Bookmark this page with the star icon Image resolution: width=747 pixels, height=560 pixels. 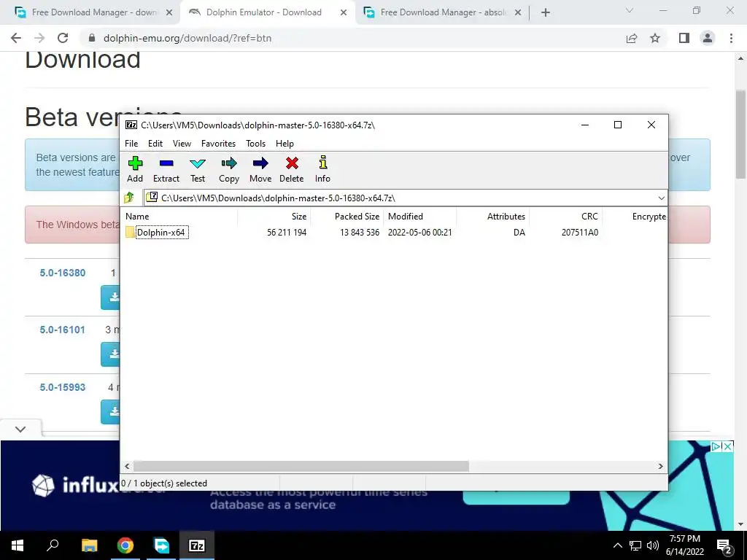(655, 38)
